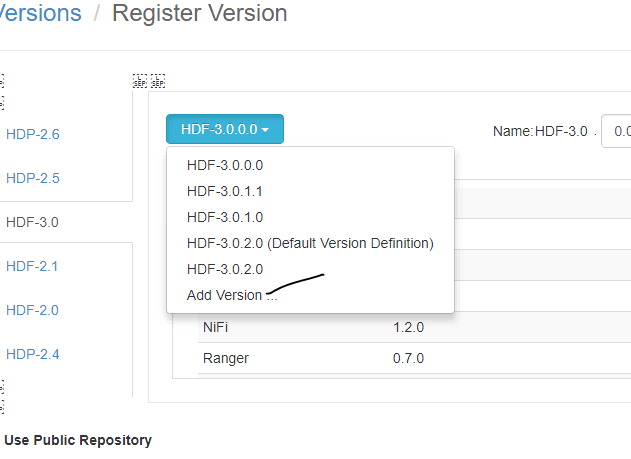Go to the HDF-2.1 stack tab
631x459 pixels.
click(x=33, y=266)
